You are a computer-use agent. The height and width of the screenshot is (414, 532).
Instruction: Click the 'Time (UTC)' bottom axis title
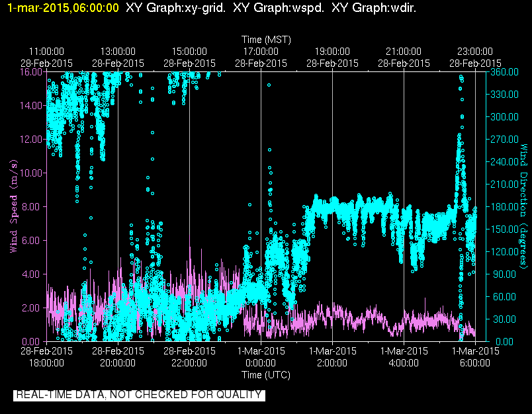click(266, 375)
